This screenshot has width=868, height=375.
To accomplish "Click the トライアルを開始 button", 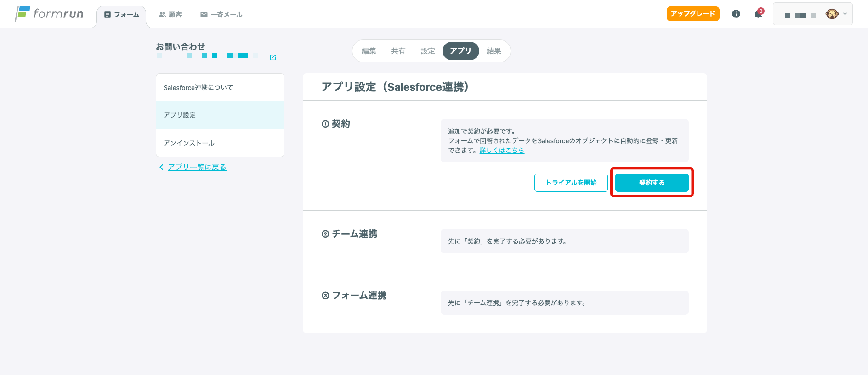I will coord(571,183).
